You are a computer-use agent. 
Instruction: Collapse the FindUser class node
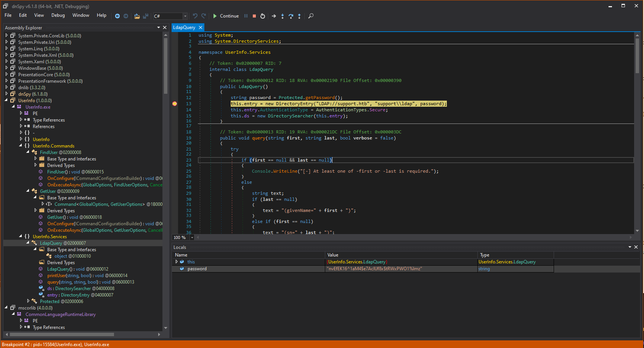28,152
